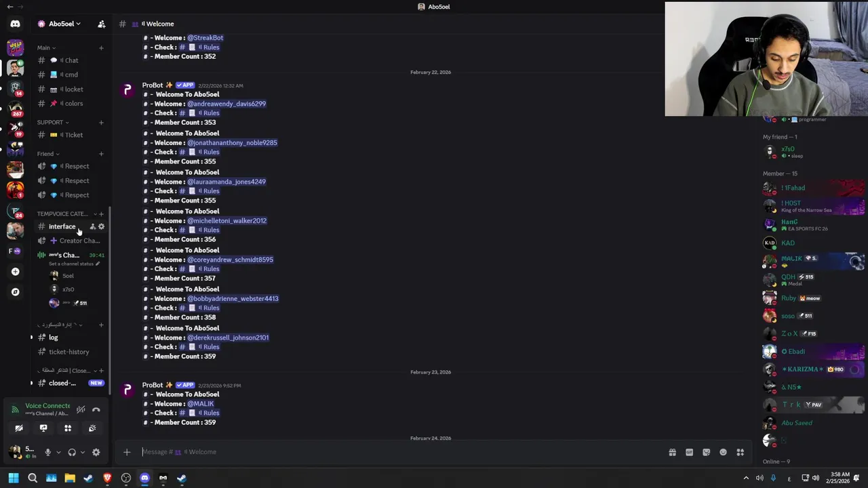Turn on camera in voice panel

pos(19,428)
